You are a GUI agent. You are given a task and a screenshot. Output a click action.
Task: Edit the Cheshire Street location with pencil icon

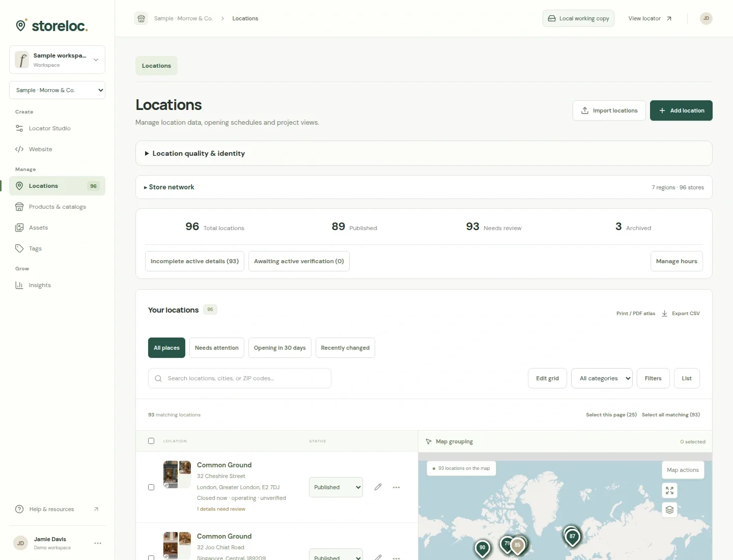point(378,487)
